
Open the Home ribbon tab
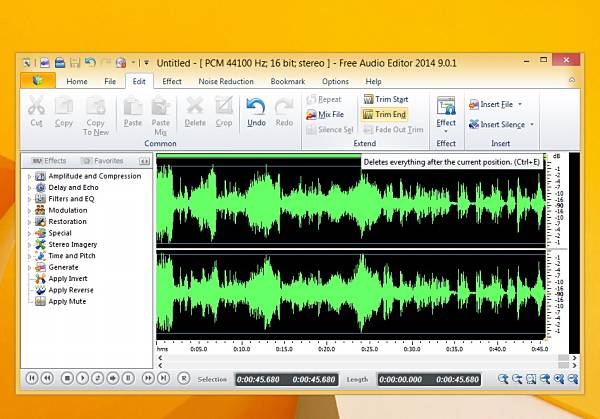(x=77, y=82)
